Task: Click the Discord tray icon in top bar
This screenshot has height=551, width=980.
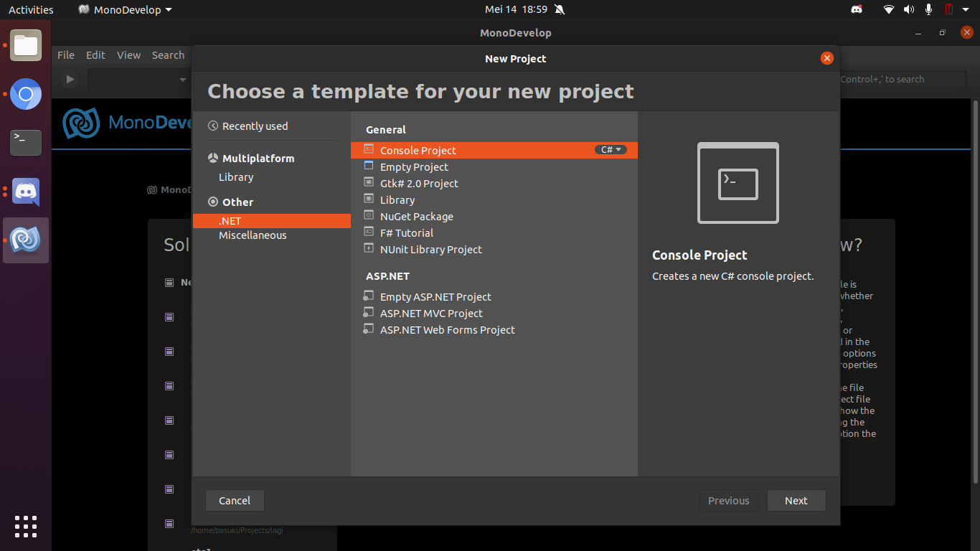Action: pos(856,9)
